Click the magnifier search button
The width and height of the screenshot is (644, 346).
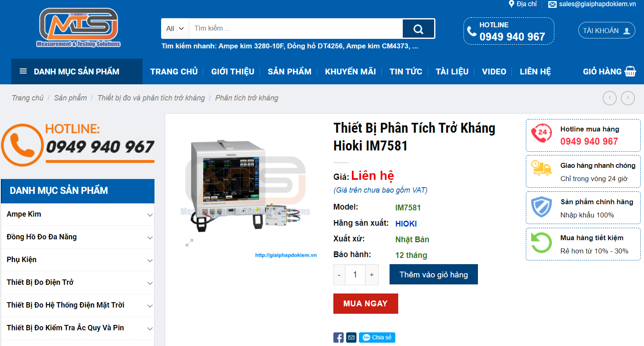pos(418,29)
